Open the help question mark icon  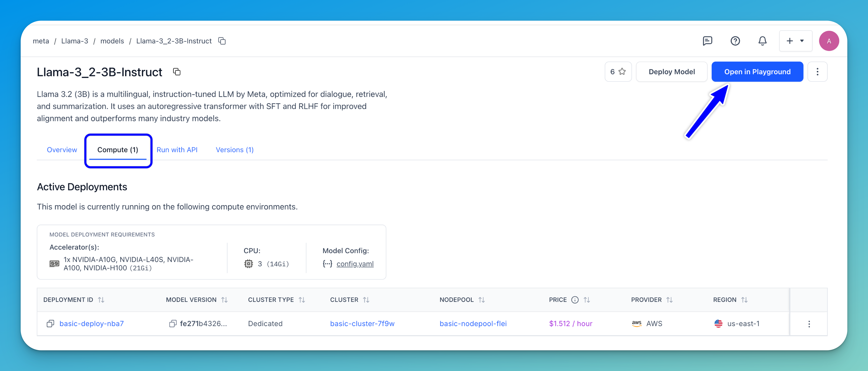tap(735, 41)
